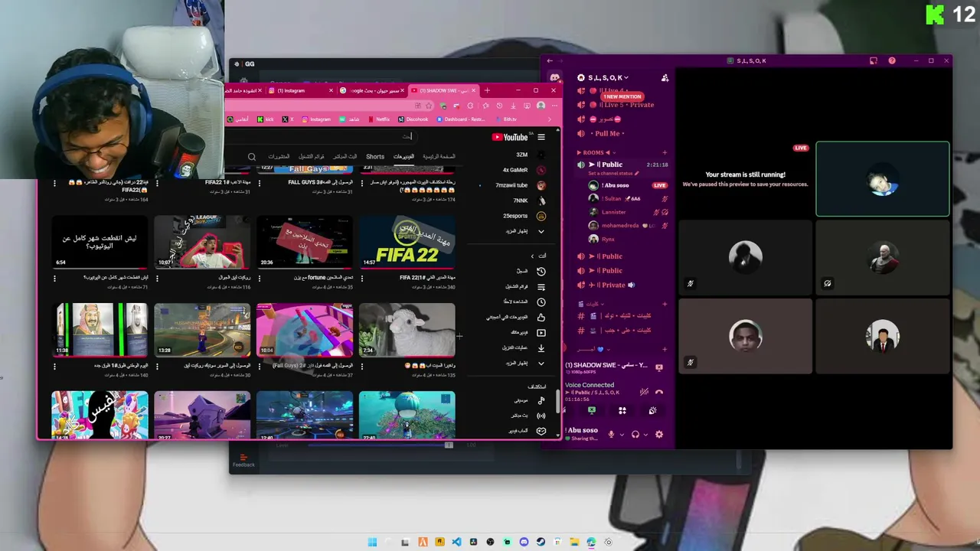This screenshot has width=980, height=551.
Task: Open Liked videos thumbs-up icon
Action: coord(541,317)
